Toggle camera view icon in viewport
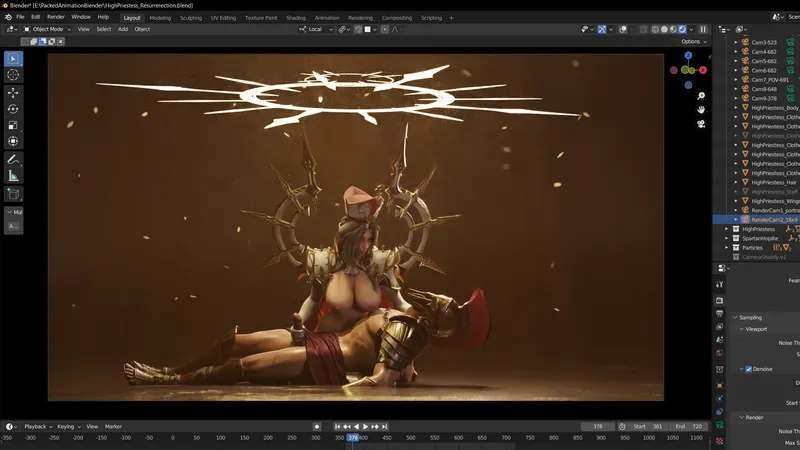800x450 pixels. pyautogui.click(x=701, y=124)
